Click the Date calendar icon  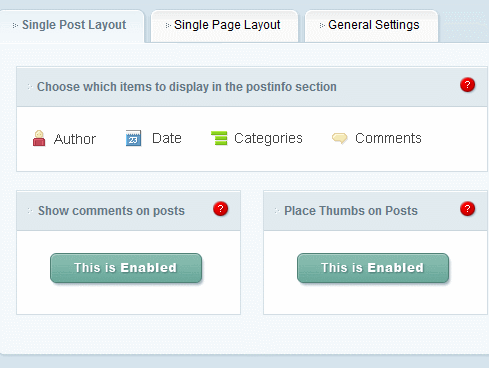pyautogui.click(x=133, y=138)
